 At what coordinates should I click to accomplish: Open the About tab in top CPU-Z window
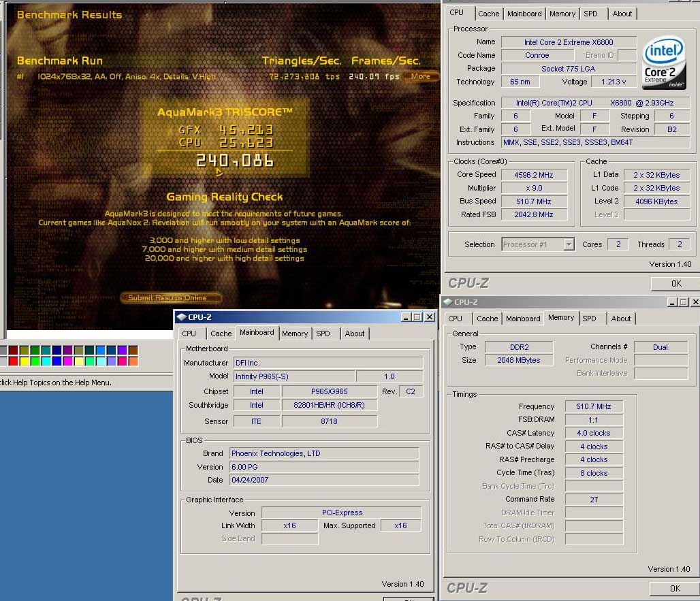tap(622, 14)
